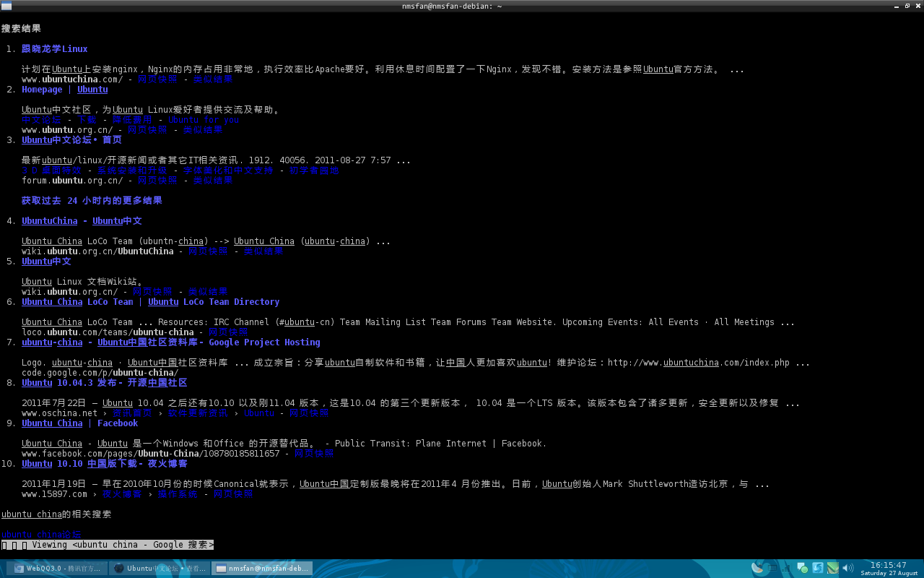This screenshot has height=578, width=924.
Task: Click 字体美化和中文支持 sublink
Action: click(x=228, y=171)
